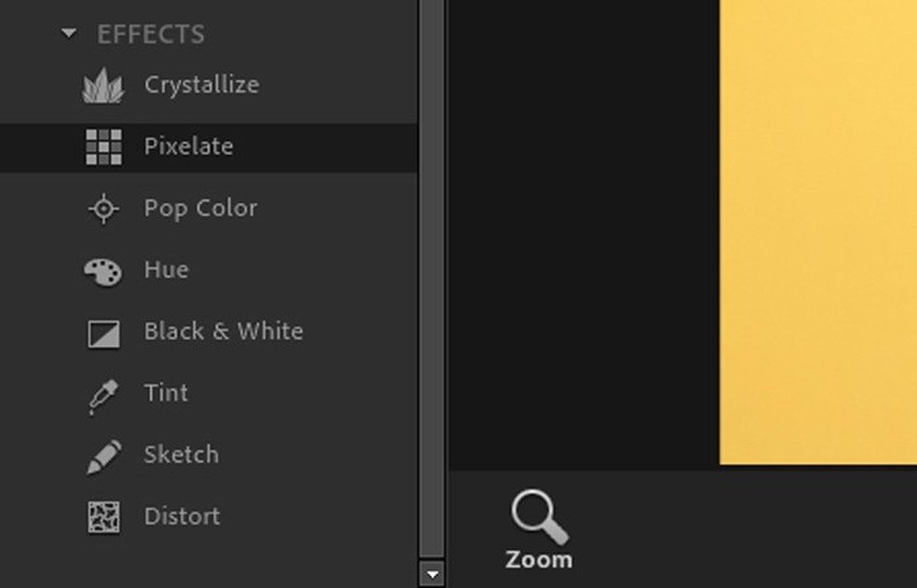Image resolution: width=917 pixels, height=588 pixels.
Task: Pick the Tint eyedropper icon
Action: [103, 395]
